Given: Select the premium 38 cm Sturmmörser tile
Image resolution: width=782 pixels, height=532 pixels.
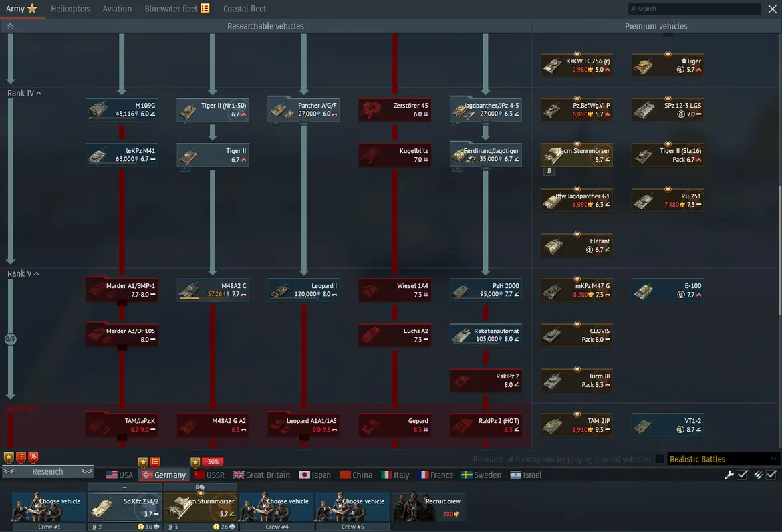Looking at the screenshot, I should click(x=577, y=154).
